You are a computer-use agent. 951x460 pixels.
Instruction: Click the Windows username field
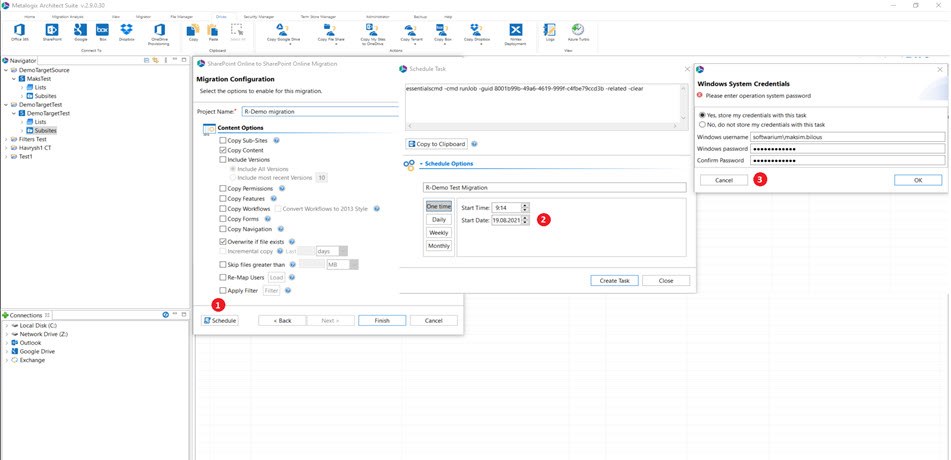tap(847, 137)
